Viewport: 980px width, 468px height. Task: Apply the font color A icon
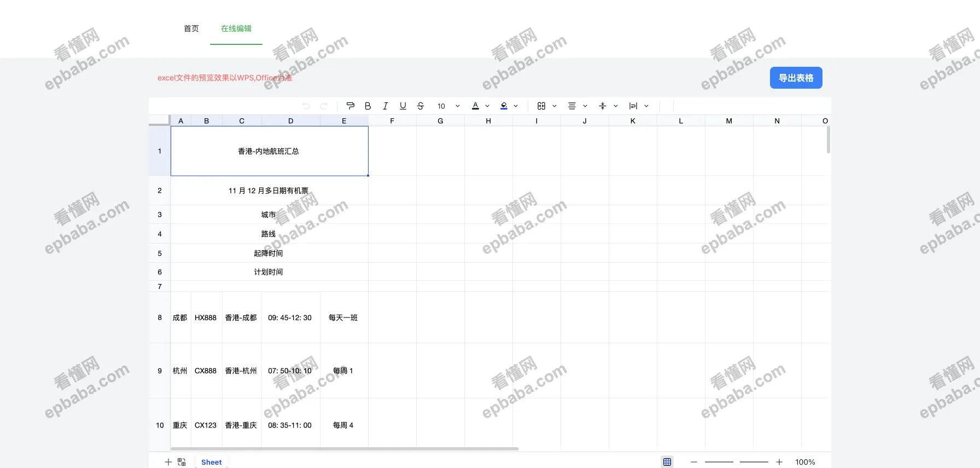pos(476,106)
